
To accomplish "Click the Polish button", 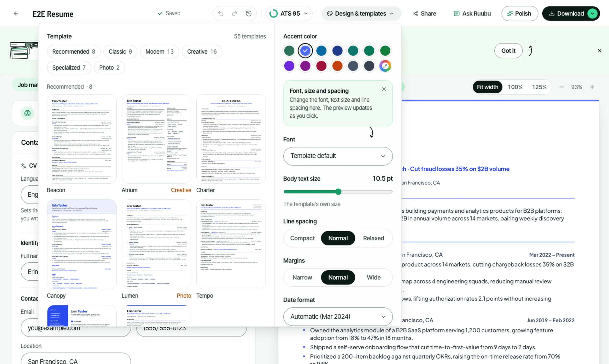I will click(520, 13).
